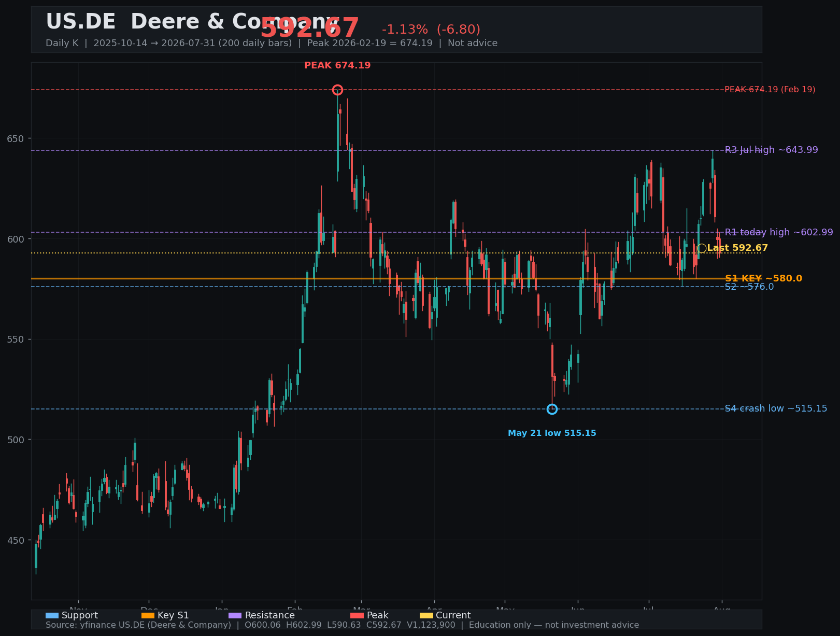Click the purple Resistance legend swatch
840x636 pixels.
[235, 615]
